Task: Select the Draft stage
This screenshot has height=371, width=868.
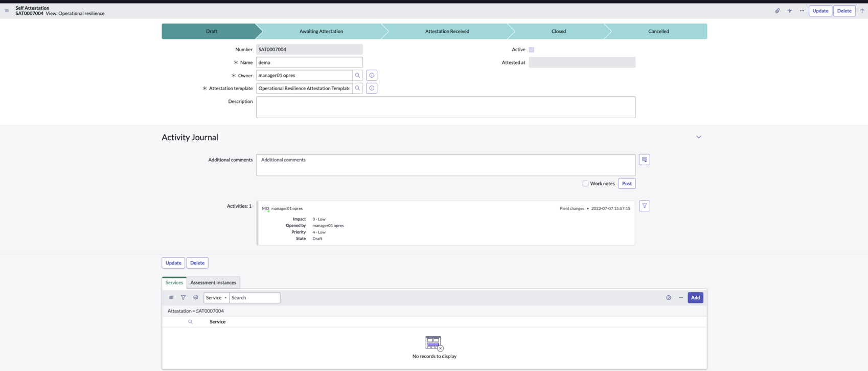Action: tap(211, 31)
